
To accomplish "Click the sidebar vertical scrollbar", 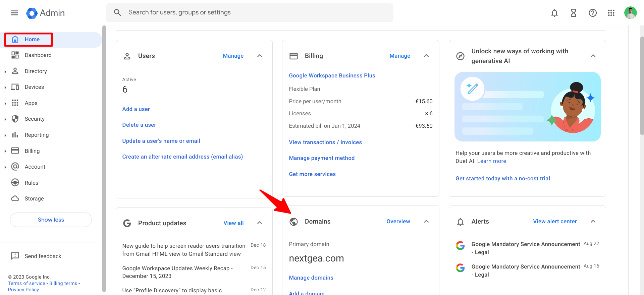I will pos(104,158).
